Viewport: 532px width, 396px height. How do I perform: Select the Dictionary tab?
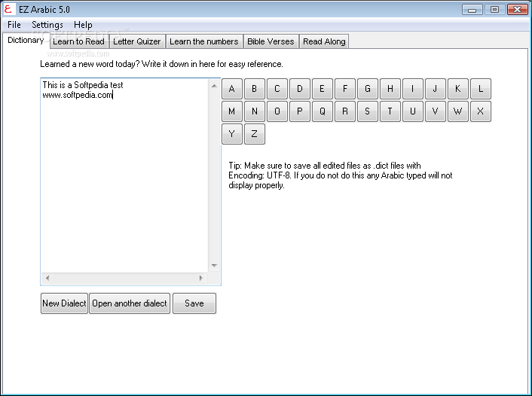[26, 41]
